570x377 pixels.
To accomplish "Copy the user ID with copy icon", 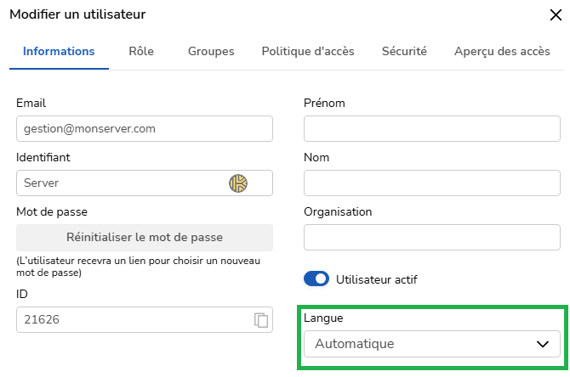I will [261, 320].
